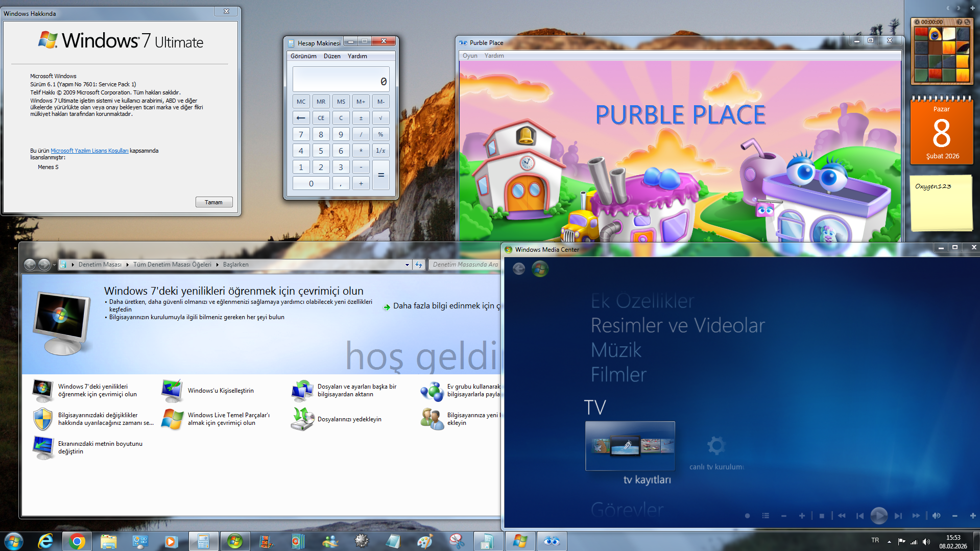This screenshot has height=551, width=980.
Task: Decrease Media Center volume with minus
Action: (x=955, y=516)
